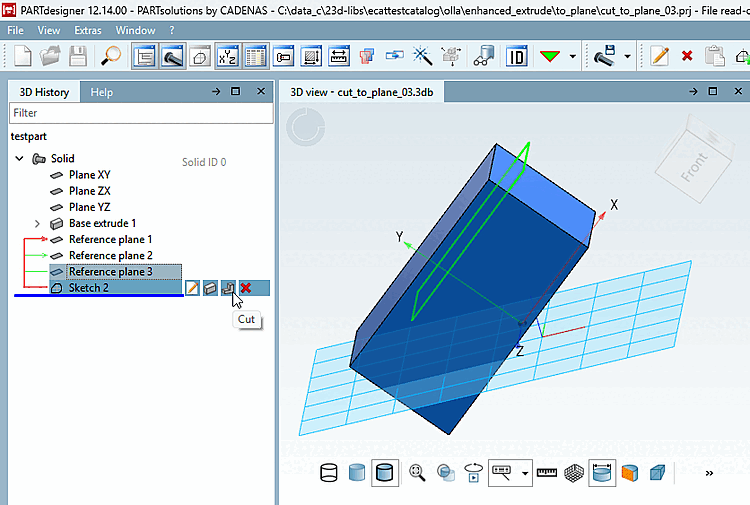
Task: Click the Cut icon on Sketch 2 row
Action: click(228, 288)
